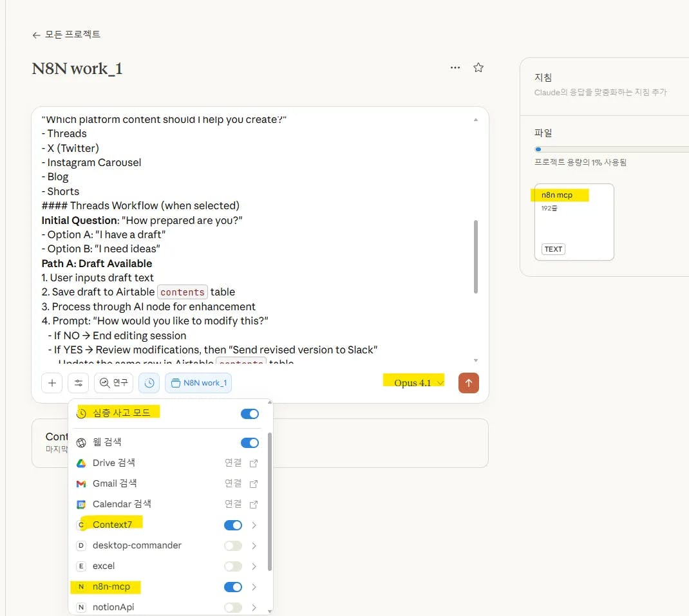Click the tools menu scrollbar
689x616 pixels.
click(x=270, y=502)
